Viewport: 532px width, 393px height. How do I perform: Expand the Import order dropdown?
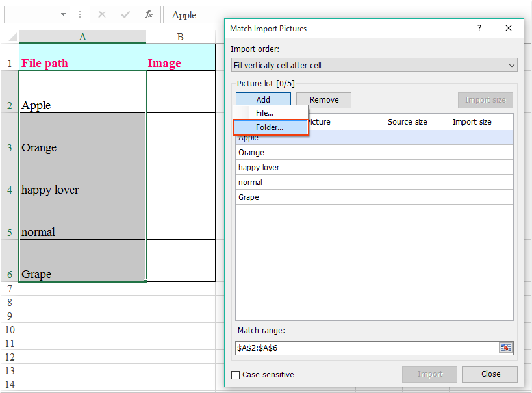512,65
